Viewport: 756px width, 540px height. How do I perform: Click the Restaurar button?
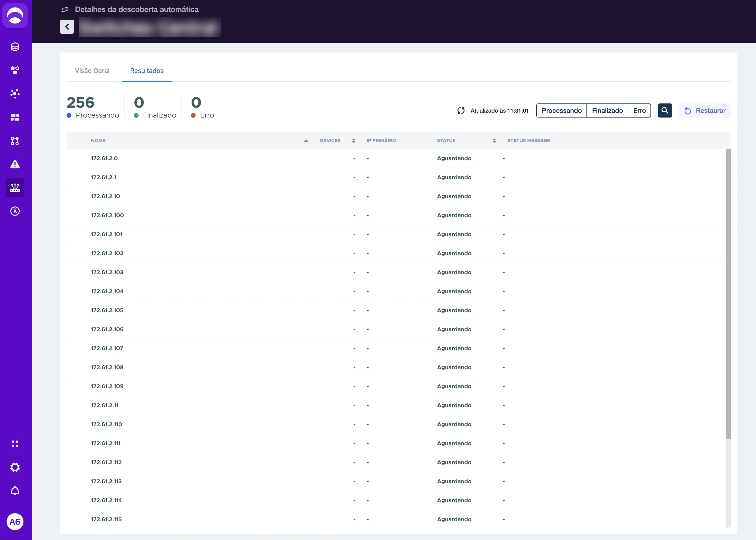pos(705,110)
